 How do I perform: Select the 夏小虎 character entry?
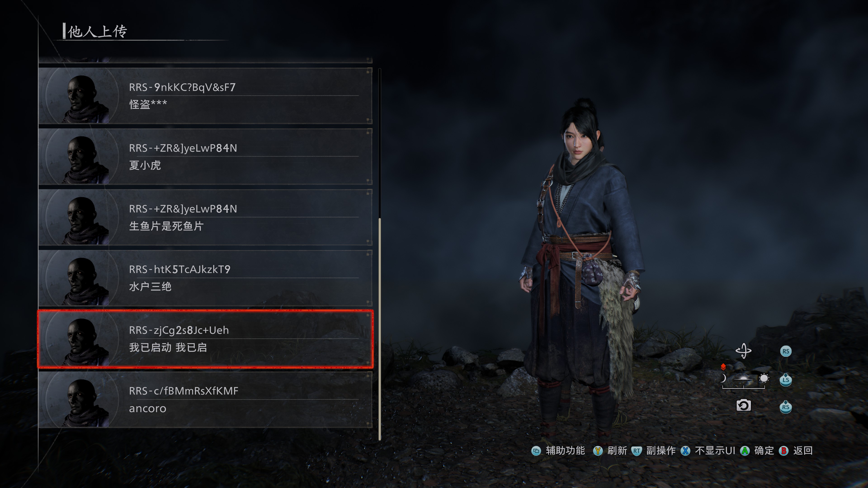click(x=205, y=156)
